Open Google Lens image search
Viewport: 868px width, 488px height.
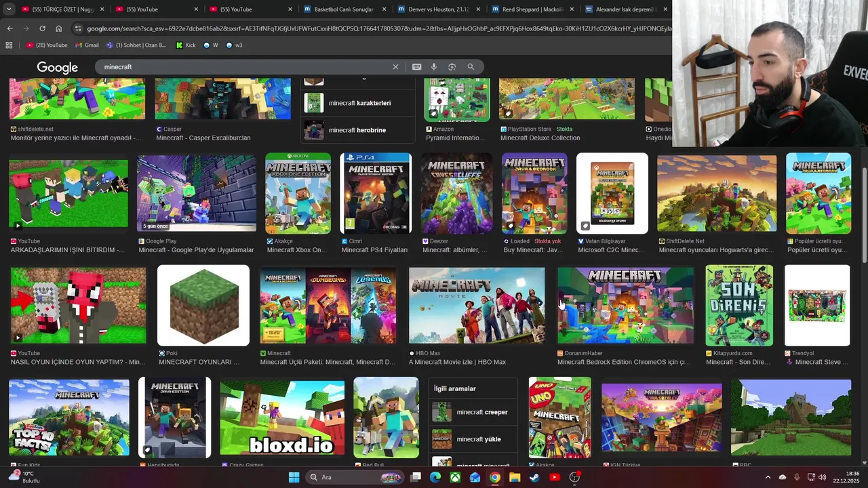point(452,67)
